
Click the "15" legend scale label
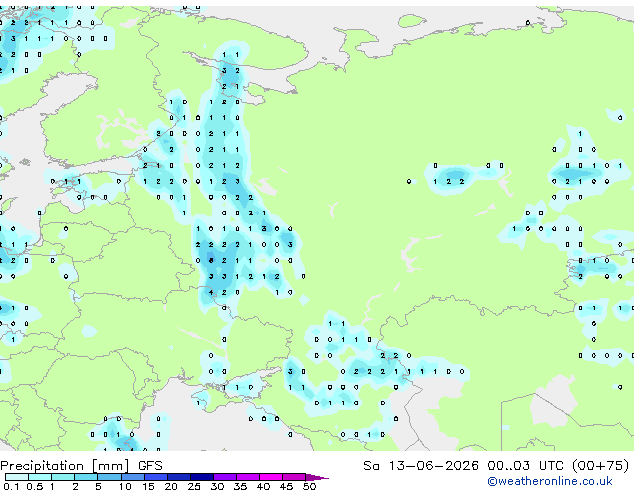point(148,486)
